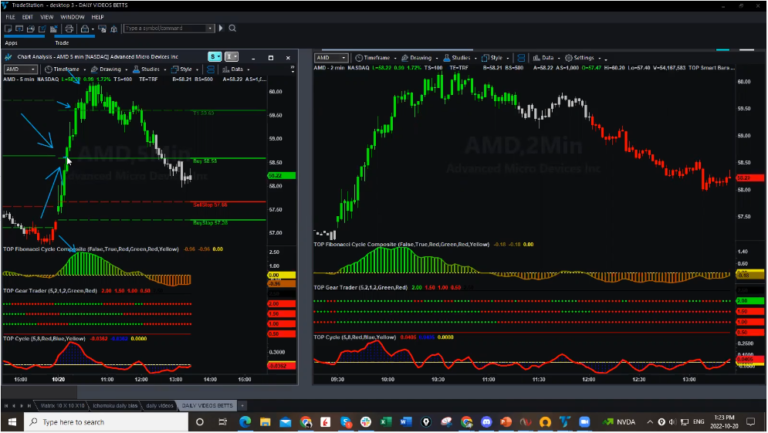Open the symbol command box dropdown arrow
Viewport: 768px width, 433px height.
pos(210,28)
